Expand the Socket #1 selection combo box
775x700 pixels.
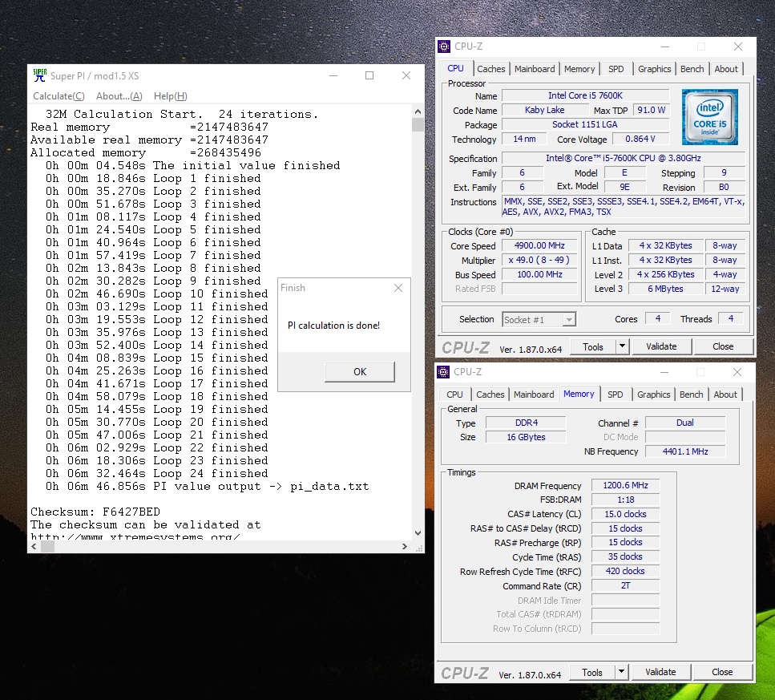click(x=569, y=320)
